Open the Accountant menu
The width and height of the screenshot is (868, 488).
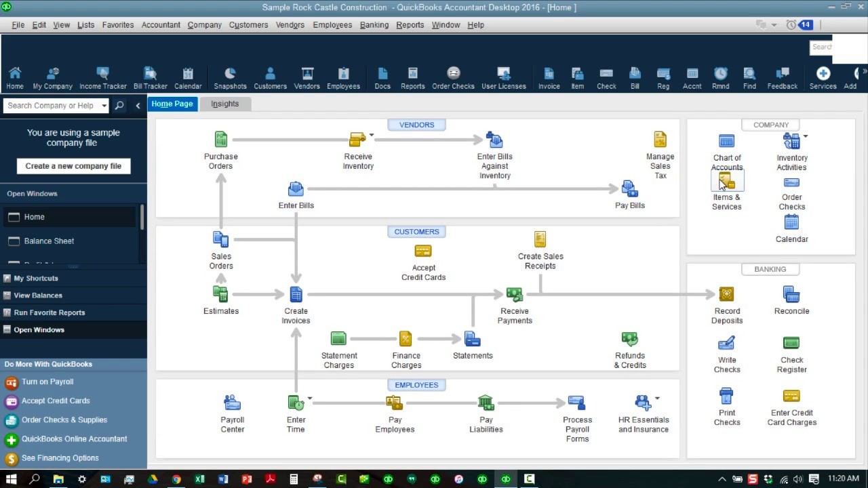161,25
